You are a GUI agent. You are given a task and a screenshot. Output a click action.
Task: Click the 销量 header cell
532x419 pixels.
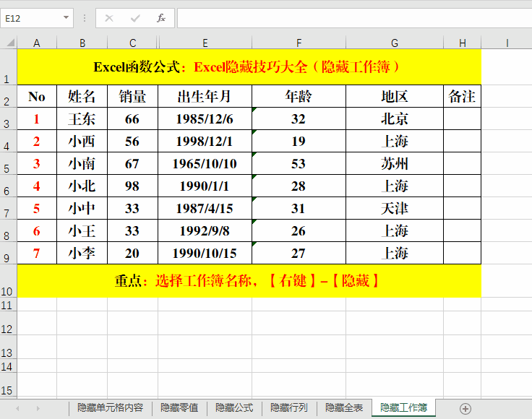132,96
